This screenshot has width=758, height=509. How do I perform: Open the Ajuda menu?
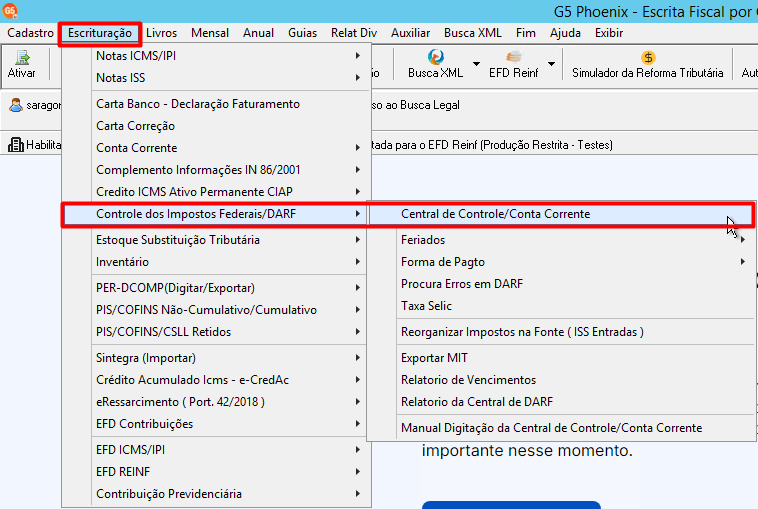(565, 33)
